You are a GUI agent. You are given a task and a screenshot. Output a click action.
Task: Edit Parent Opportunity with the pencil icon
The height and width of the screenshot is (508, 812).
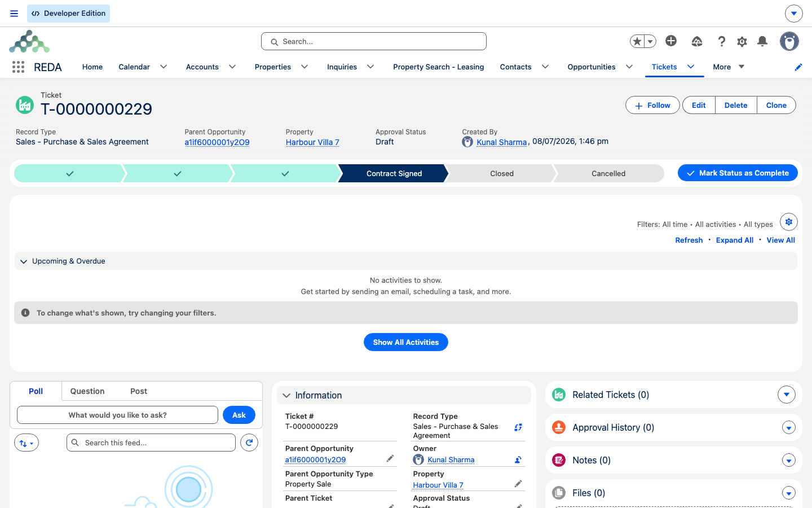point(390,459)
